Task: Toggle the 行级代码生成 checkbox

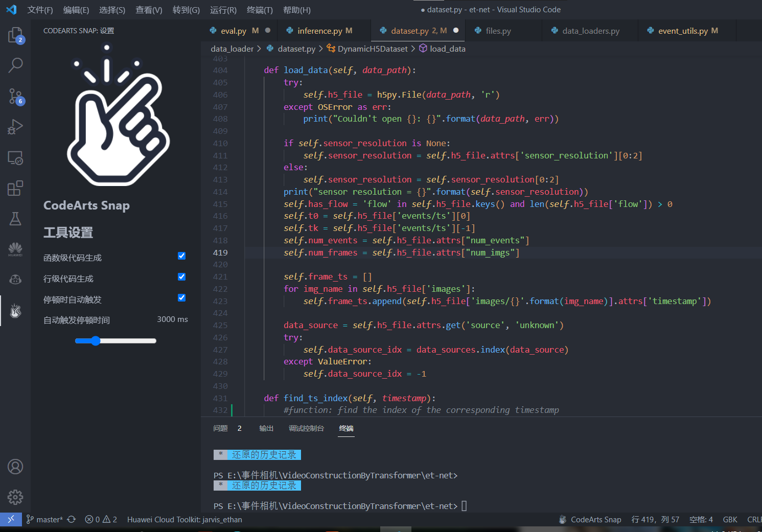Action: (x=181, y=277)
